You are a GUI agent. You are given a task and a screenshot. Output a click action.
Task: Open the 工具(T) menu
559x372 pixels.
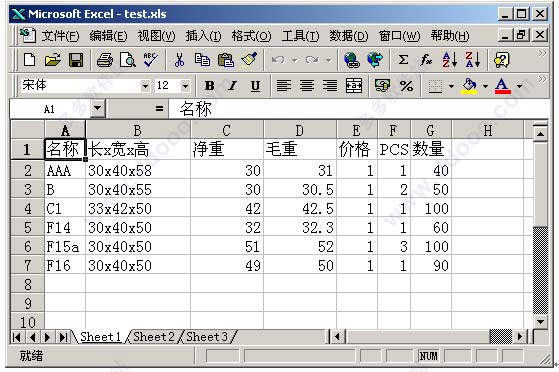300,36
